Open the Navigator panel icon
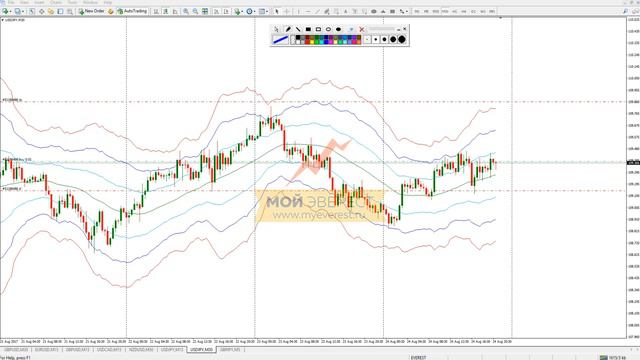Image resolution: width=640 pixels, height=360 pixels. pyautogui.click(x=51, y=11)
